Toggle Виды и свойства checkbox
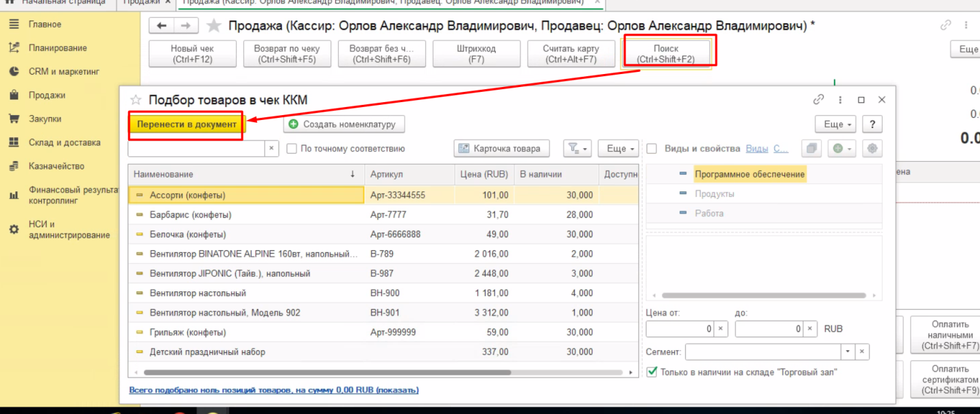980x414 pixels. pyautogui.click(x=652, y=149)
